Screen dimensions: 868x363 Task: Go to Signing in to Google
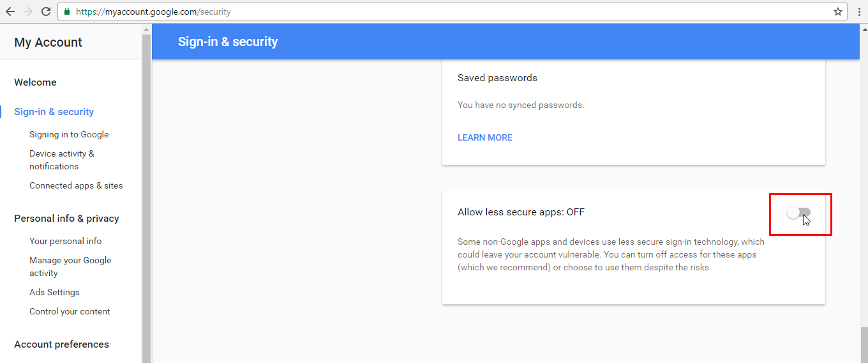pos(69,134)
